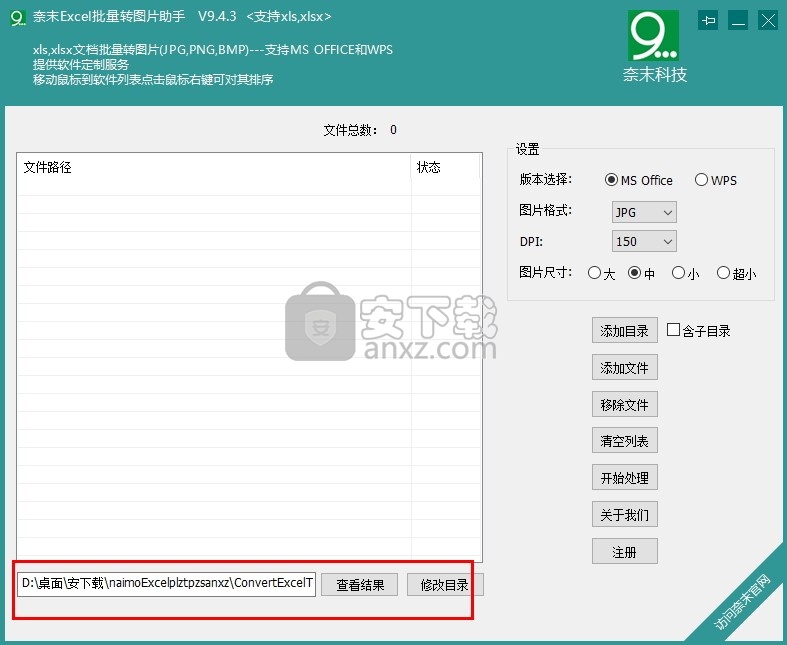The image size is (787, 645).
Task: Click the 清空列表 clear list button
Action: pos(624,441)
